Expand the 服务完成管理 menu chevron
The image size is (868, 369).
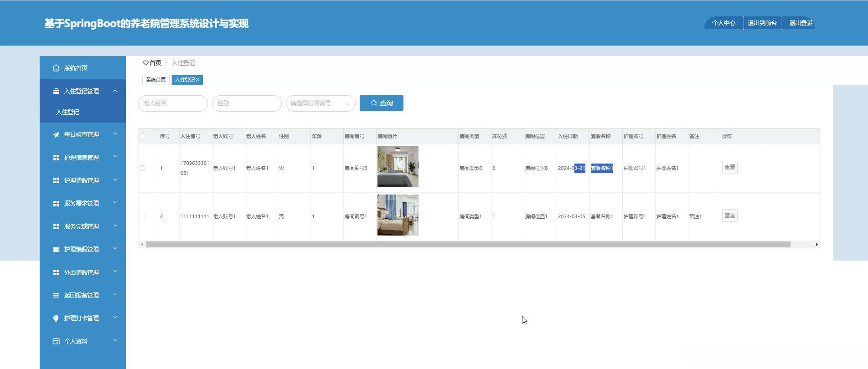pyautogui.click(x=115, y=226)
